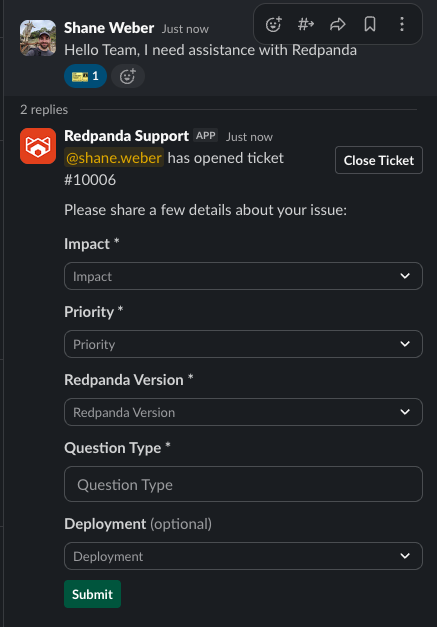Open the Priority dropdown
437x627 pixels.
[x=243, y=344]
